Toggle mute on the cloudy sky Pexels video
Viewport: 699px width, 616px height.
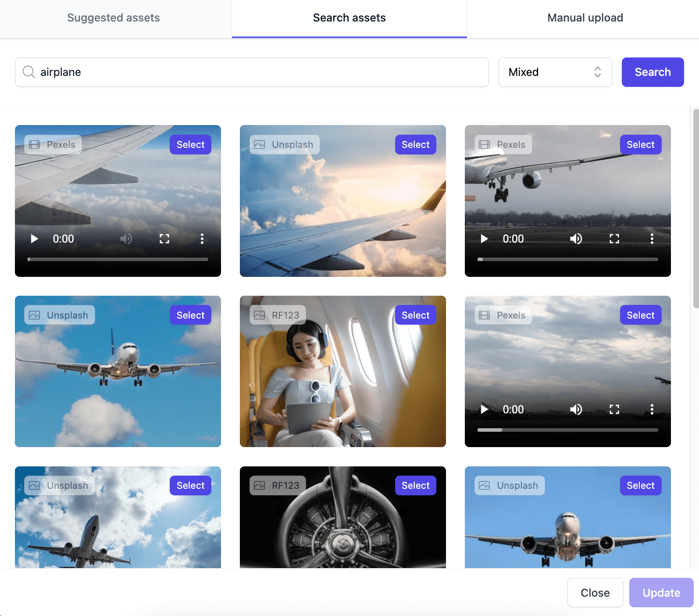[576, 409]
